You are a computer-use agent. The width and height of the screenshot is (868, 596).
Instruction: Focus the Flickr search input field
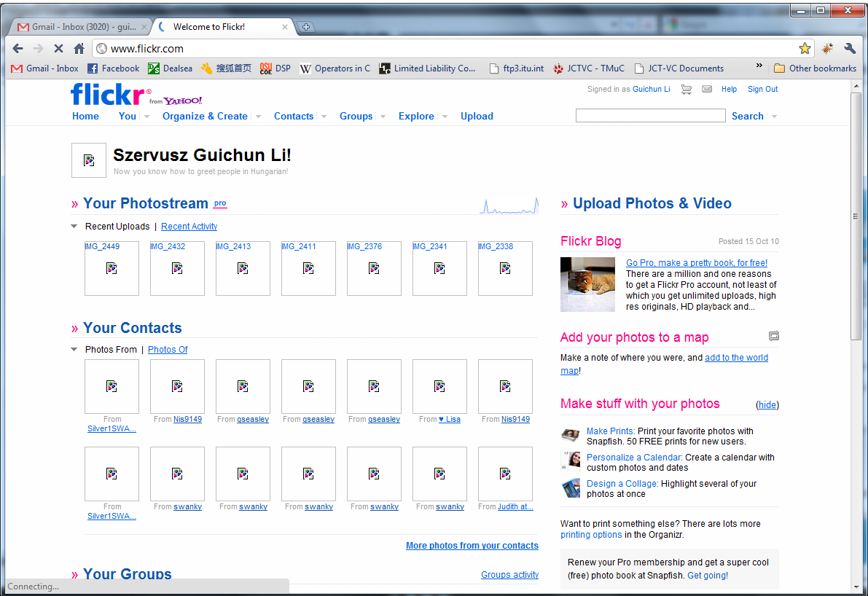pos(650,116)
